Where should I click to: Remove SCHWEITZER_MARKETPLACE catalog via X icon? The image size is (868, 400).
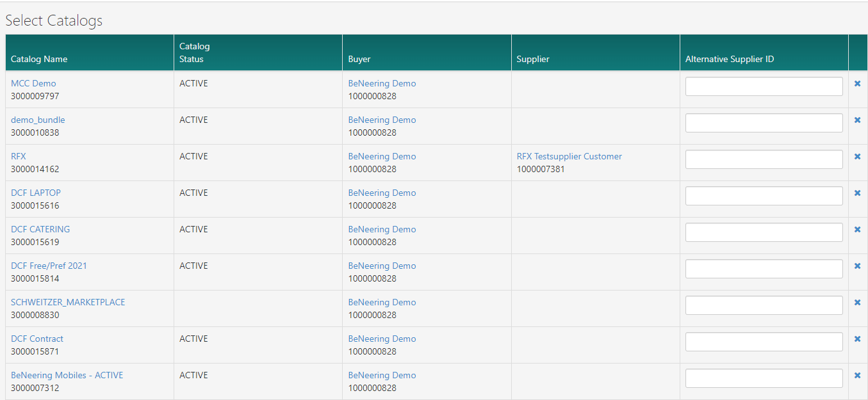[857, 303]
